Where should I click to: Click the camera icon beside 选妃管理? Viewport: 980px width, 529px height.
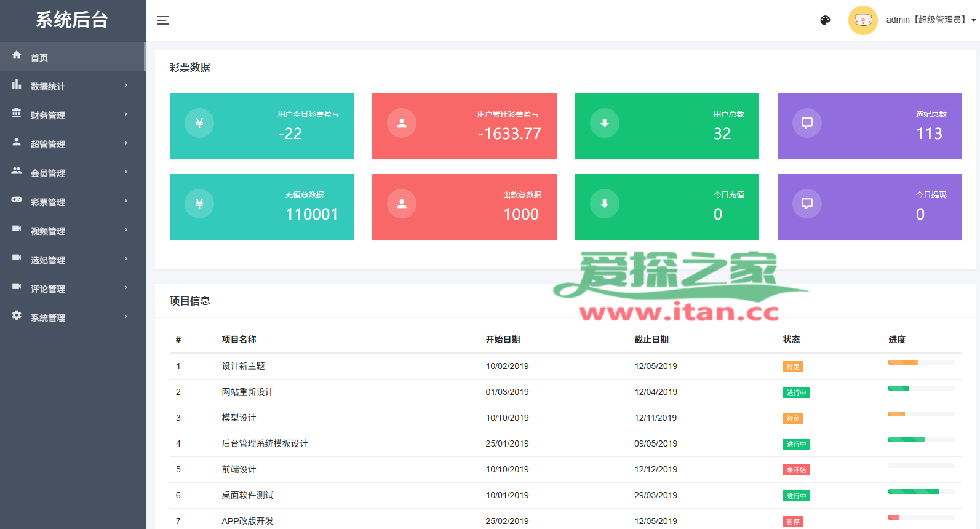click(x=17, y=258)
